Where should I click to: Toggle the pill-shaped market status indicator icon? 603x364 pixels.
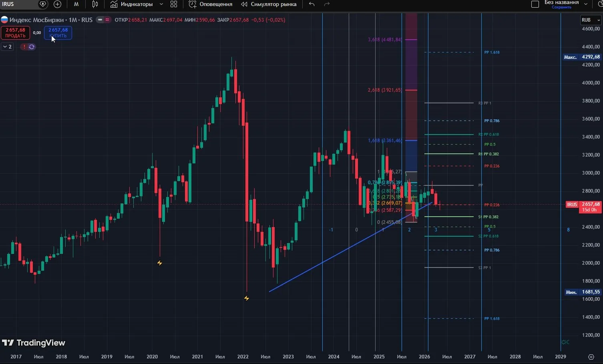(x=103, y=20)
